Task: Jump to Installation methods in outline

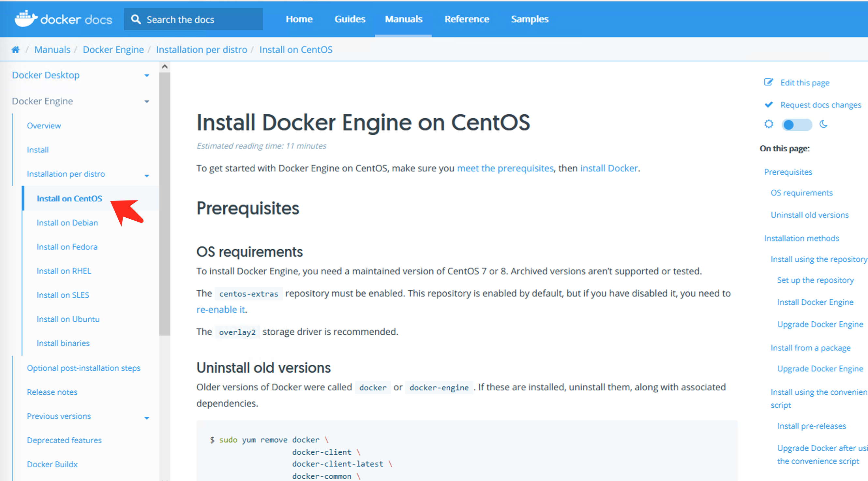Action: pyautogui.click(x=801, y=239)
